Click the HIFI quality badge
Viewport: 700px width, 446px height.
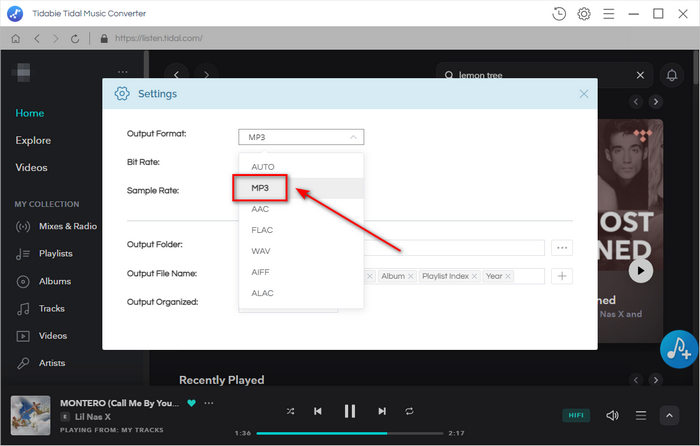[x=576, y=415]
